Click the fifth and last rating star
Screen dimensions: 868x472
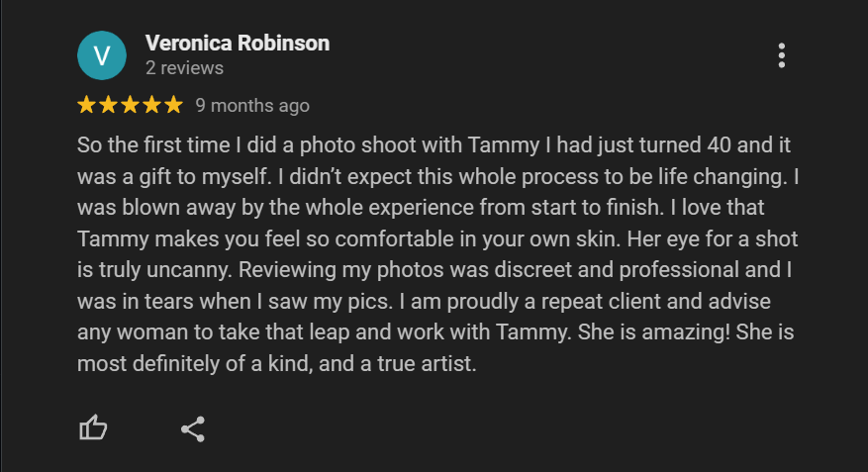(173, 105)
